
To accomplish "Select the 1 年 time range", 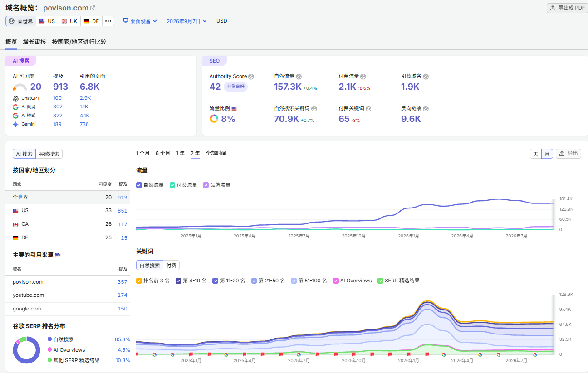I will point(180,153).
